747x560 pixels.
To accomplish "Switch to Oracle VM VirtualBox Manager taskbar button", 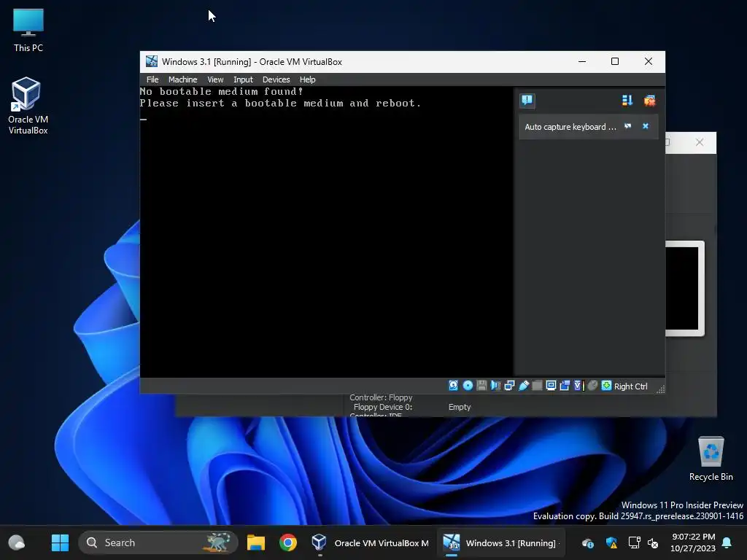I will click(x=370, y=542).
